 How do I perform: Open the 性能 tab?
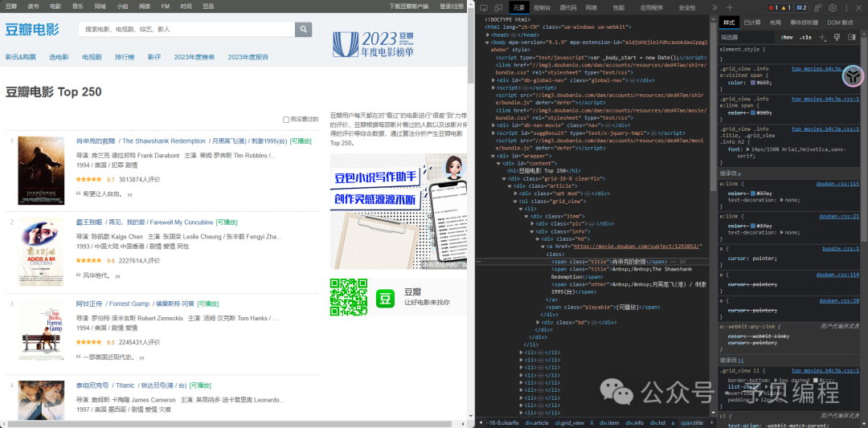[618, 8]
